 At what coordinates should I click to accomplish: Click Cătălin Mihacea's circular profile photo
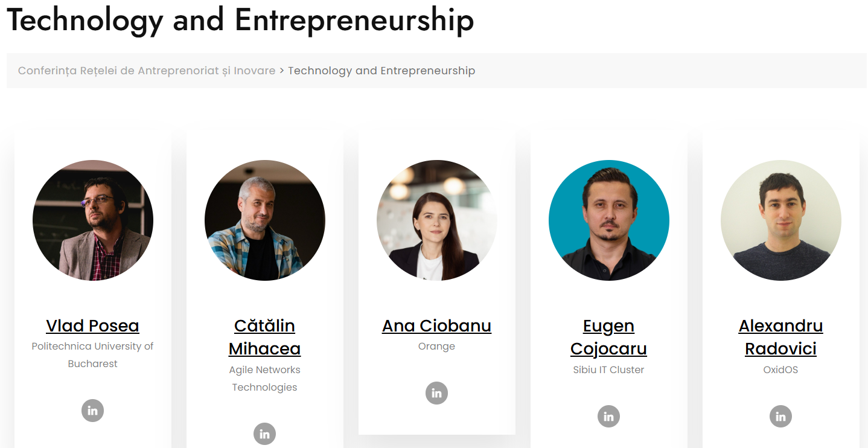tap(264, 220)
